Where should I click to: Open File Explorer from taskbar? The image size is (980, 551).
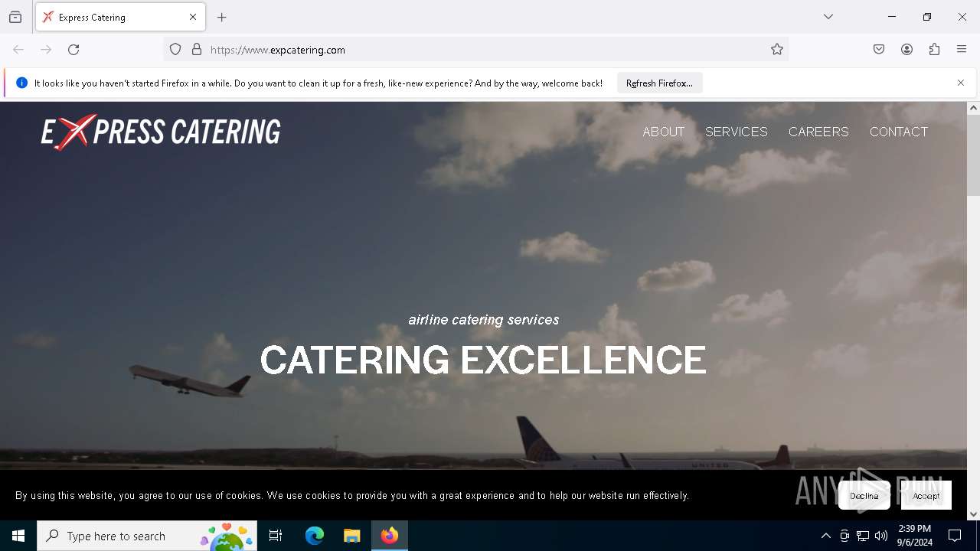[x=351, y=536]
